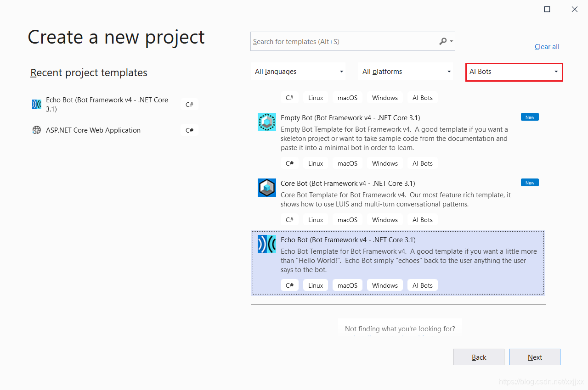The height and width of the screenshot is (390, 588).
Task: Click the Linux tag under Echo Bot
Action: 316,285
